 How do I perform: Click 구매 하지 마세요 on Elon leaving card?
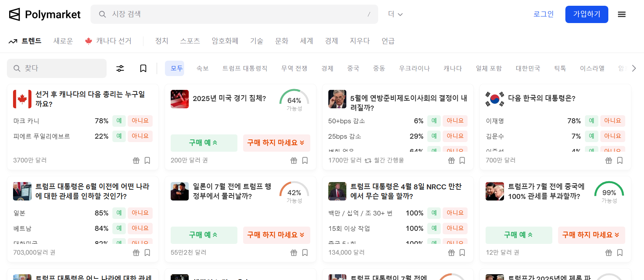coord(277,235)
